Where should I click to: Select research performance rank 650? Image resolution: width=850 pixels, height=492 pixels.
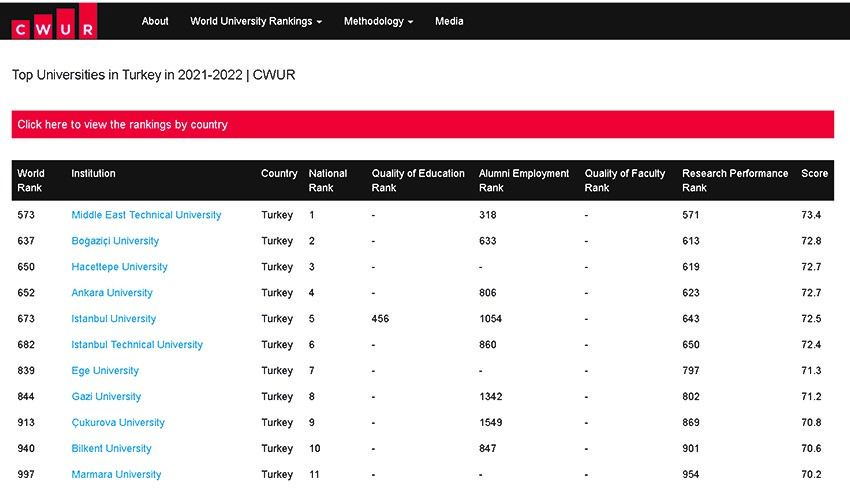click(x=691, y=345)
